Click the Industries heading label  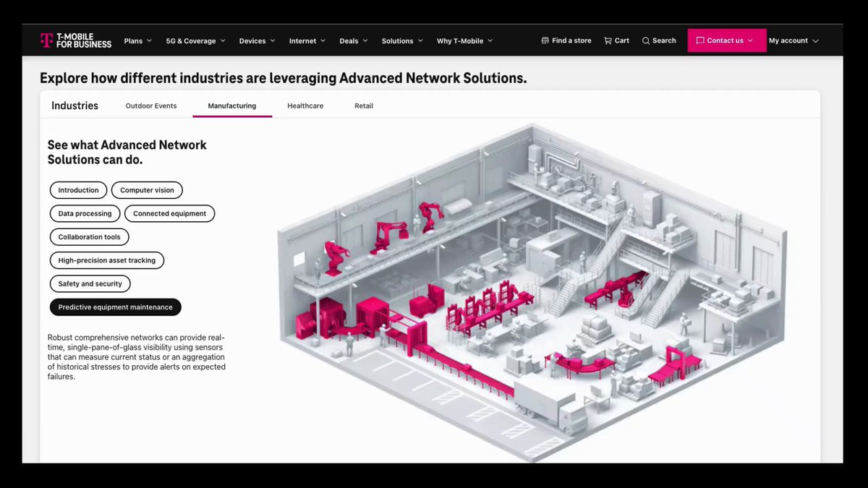click(75, 106)
